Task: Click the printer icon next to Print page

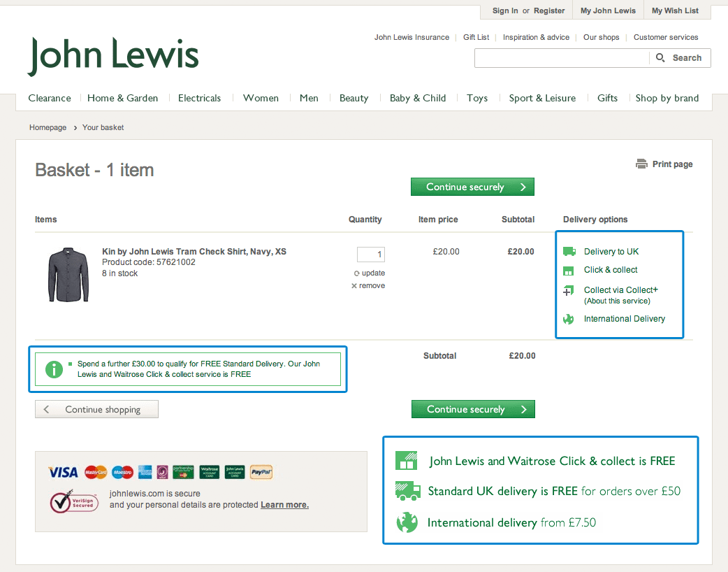Action: coord(641,164)
